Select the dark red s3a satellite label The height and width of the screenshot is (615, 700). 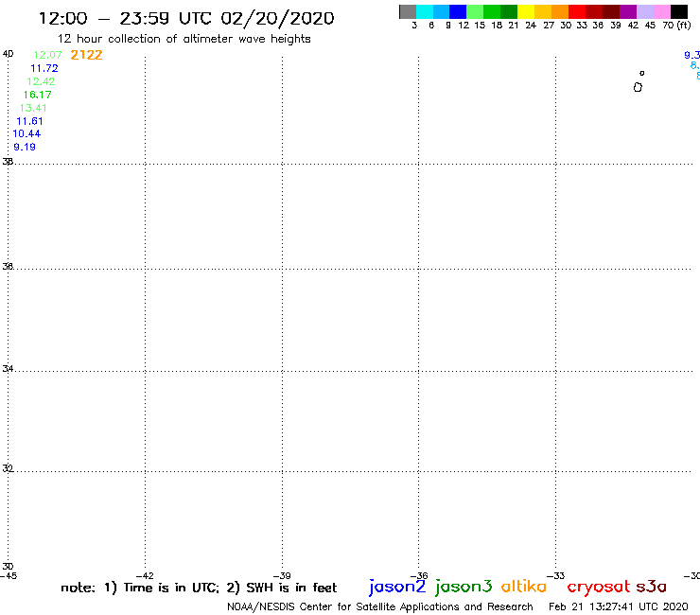point(652,587)
